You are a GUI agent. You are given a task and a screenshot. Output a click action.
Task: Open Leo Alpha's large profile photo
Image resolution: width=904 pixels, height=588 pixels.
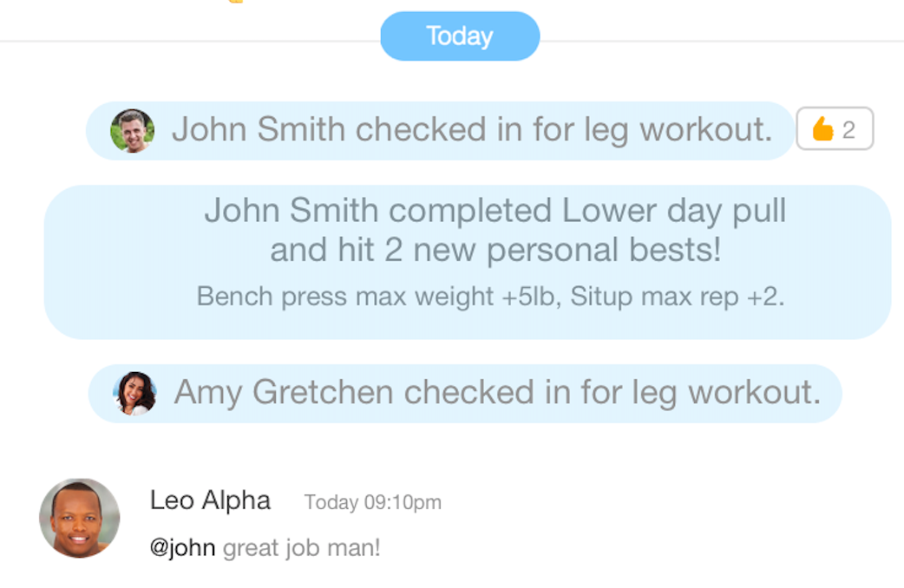[80, 518]
